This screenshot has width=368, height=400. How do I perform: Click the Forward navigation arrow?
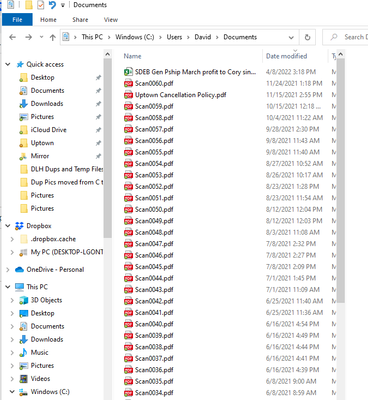pyautogui.click(x=29, y=37)
